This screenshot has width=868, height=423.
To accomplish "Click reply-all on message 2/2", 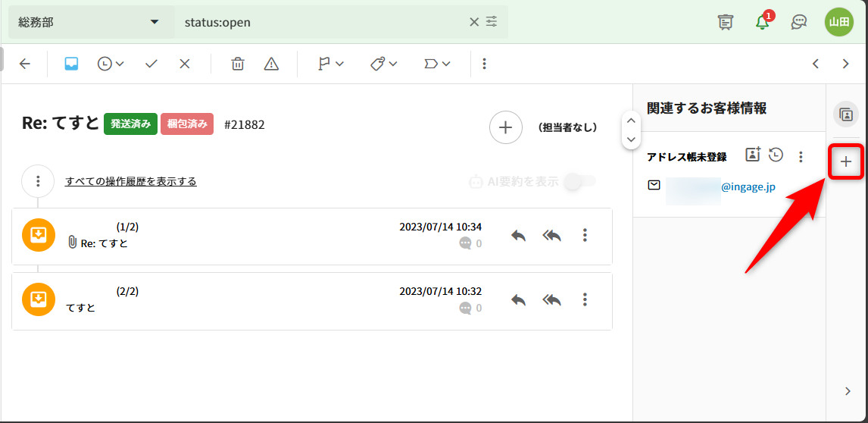I will coord(552,300).
